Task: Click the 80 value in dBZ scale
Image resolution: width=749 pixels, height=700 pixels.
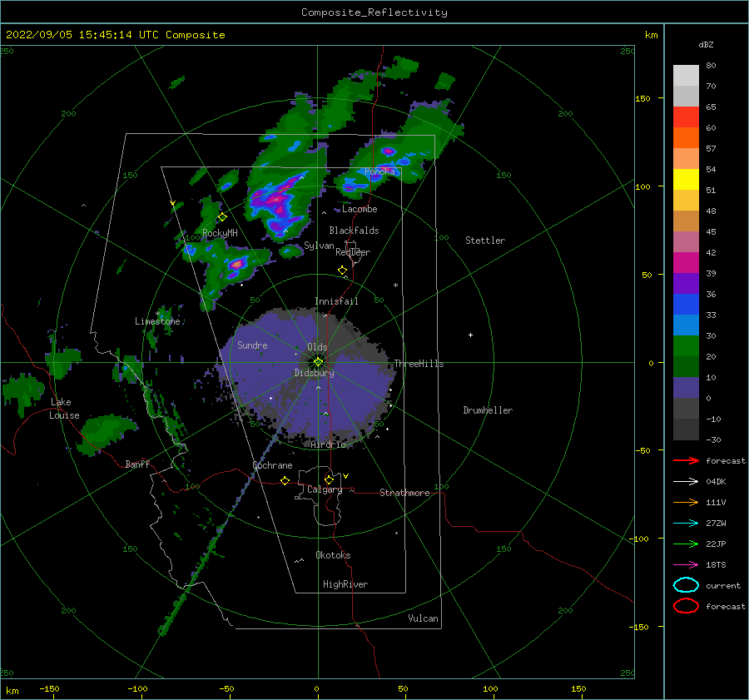Action: click(711, 65)
